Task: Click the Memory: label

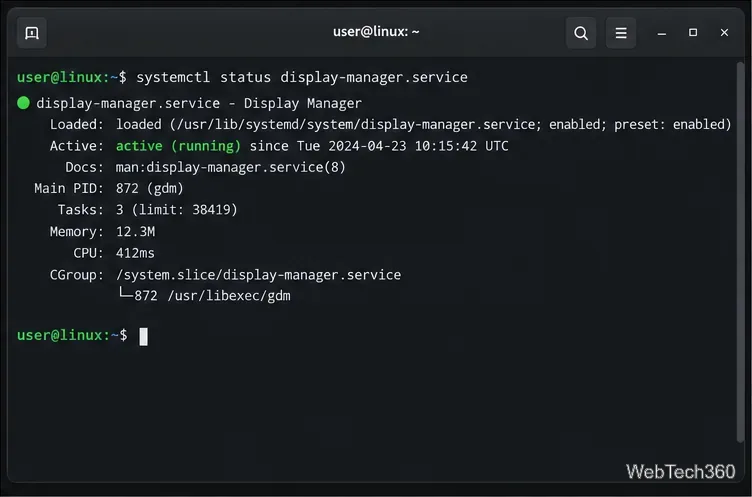Action: click(x=77, y=232)
